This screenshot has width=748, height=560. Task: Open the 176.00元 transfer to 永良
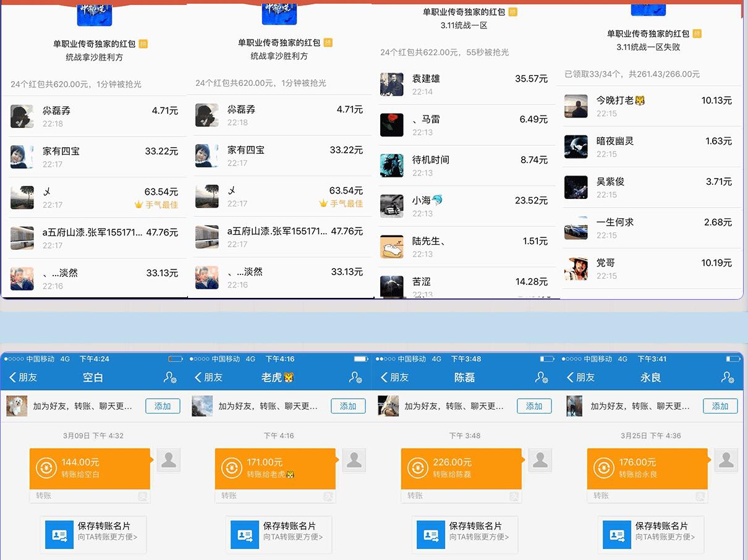pyautogui.click(x=648, y=469)
